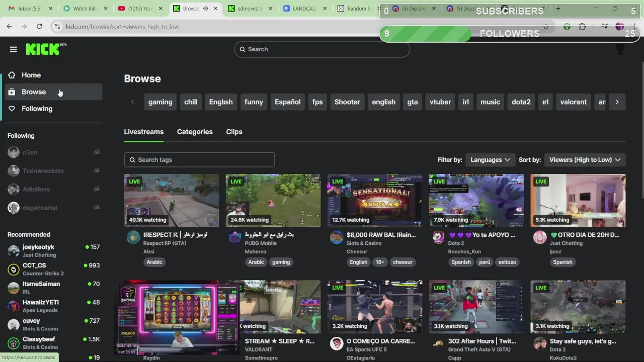
Task: Click the Following heart icon
Action: point(12,109)
